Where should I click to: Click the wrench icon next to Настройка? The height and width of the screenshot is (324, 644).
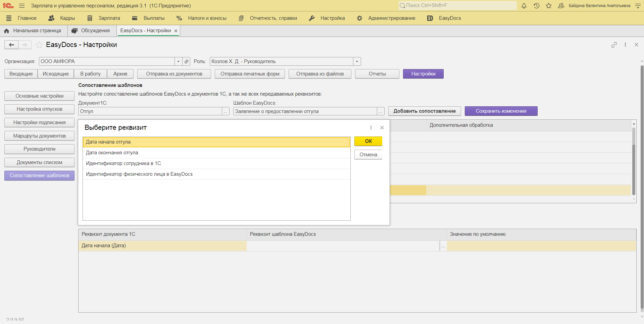tap(312, 18)
